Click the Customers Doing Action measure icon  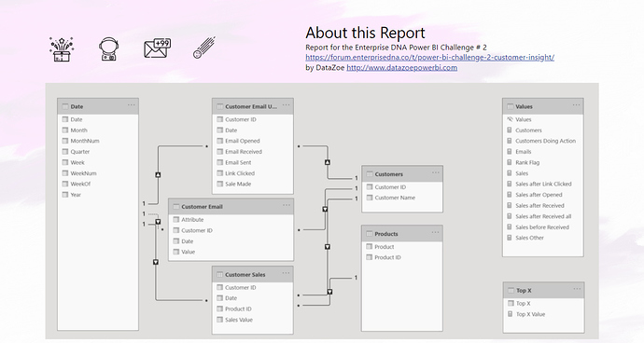pyautogui.click(x=511, y=141)
